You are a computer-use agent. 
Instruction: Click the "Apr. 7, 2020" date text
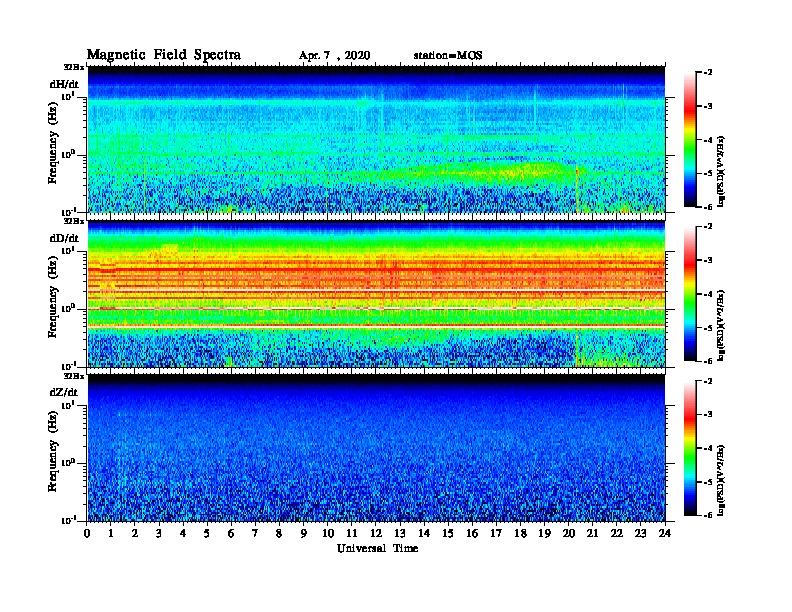tap(334, 56)
